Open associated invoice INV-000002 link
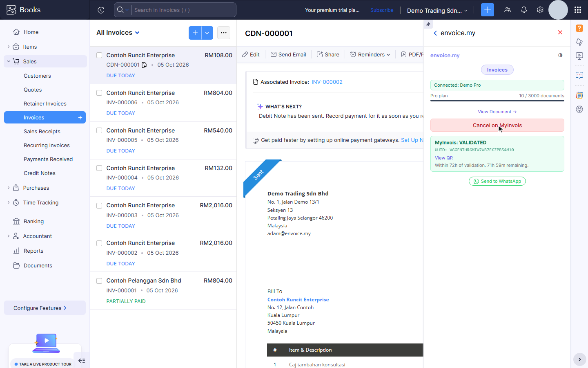This screenshot has width=588, height=368. (327, 82)
